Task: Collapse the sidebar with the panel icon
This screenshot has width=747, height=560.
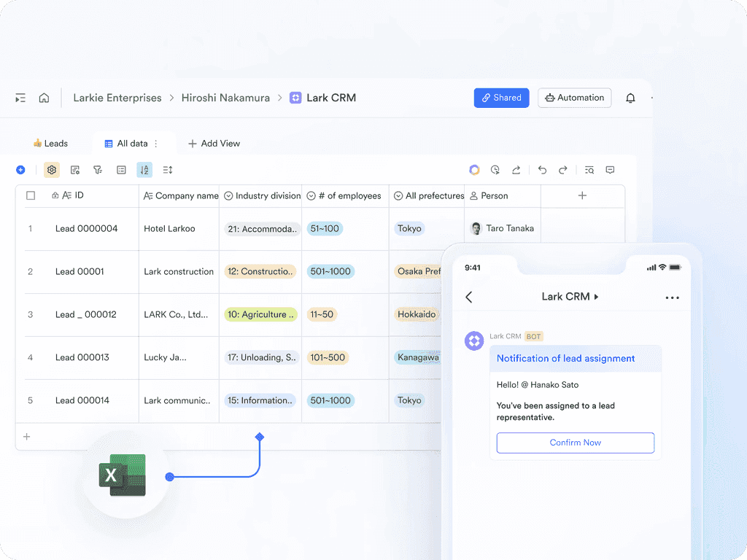Action: click(x=20, y=97)
